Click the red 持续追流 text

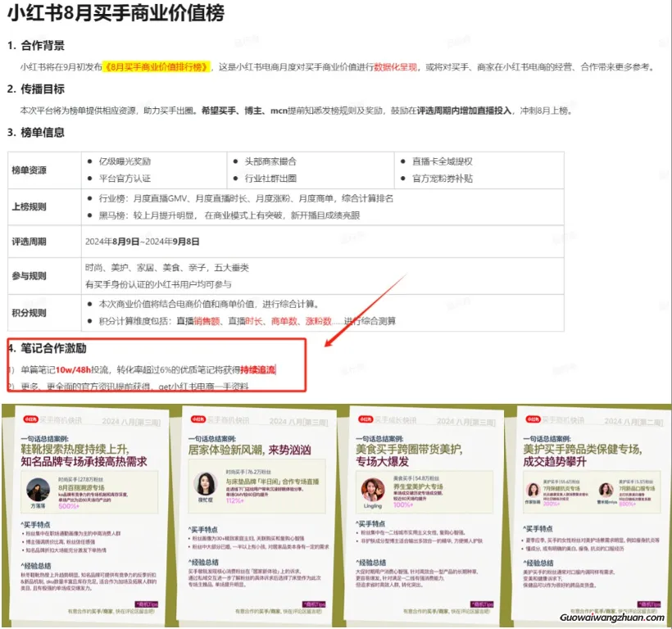(x=257, y=369)
